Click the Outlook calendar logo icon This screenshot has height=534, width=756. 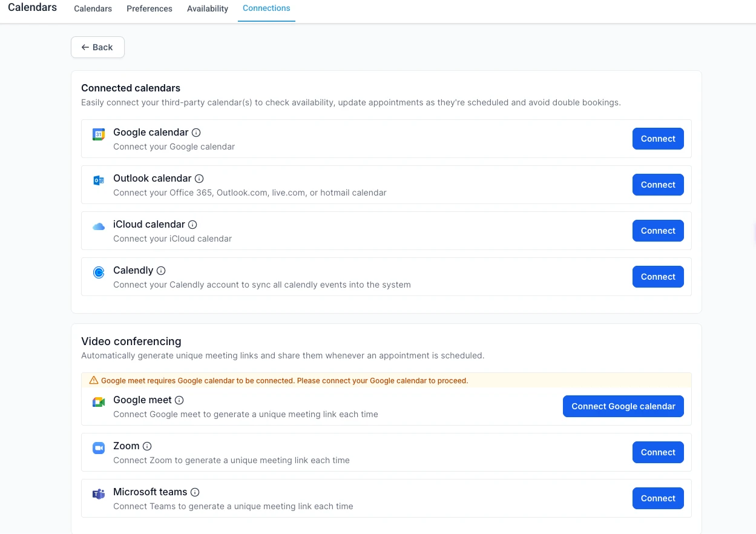point(99,180)
